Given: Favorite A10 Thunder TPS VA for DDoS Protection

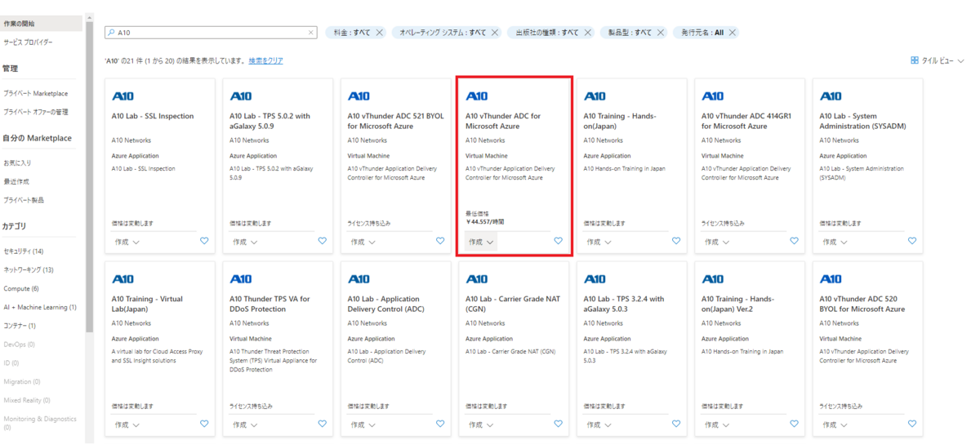Looking at the screenshot, I should [322, 424].
